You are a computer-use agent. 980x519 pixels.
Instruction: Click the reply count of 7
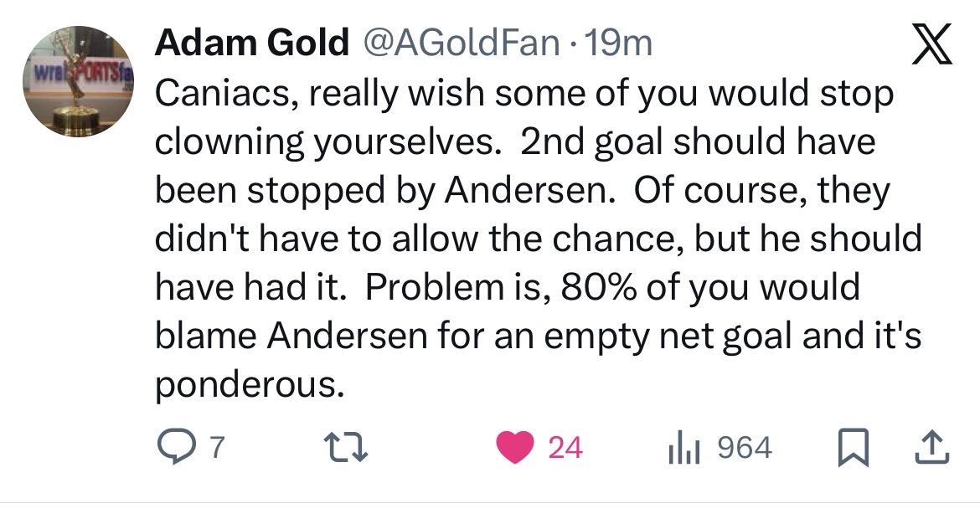[216, 449]
